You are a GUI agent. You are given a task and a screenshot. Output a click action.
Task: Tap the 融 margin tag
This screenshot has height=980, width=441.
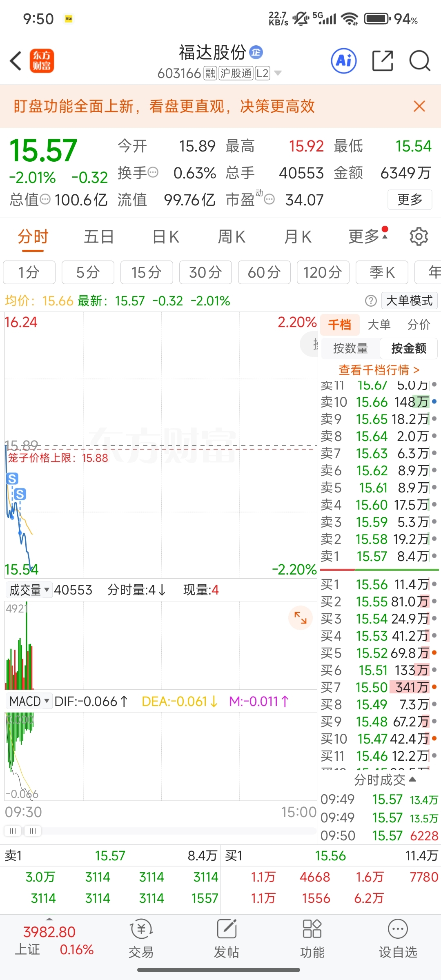click(210, 73)
